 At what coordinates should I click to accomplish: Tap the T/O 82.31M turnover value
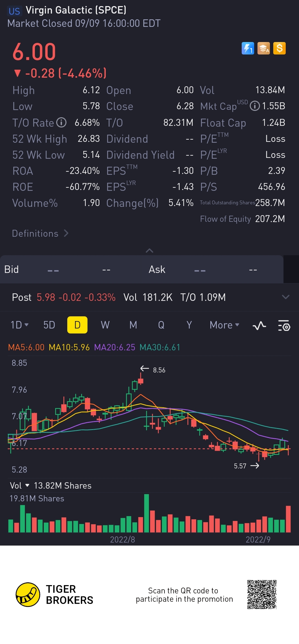178,123
